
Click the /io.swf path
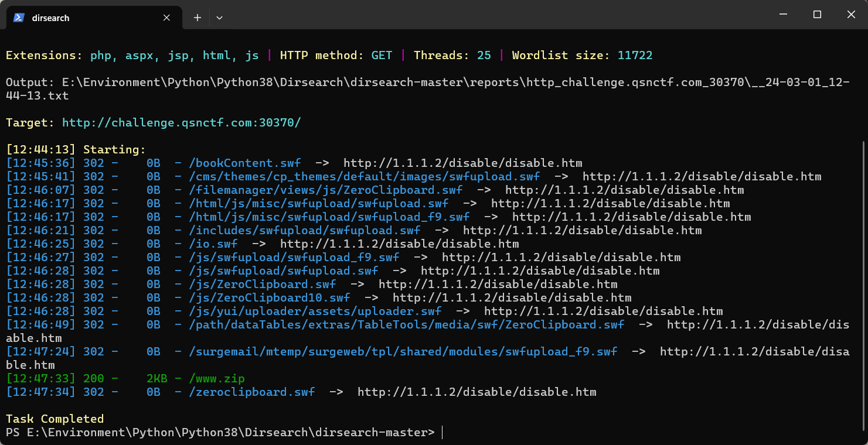[213, 244]
